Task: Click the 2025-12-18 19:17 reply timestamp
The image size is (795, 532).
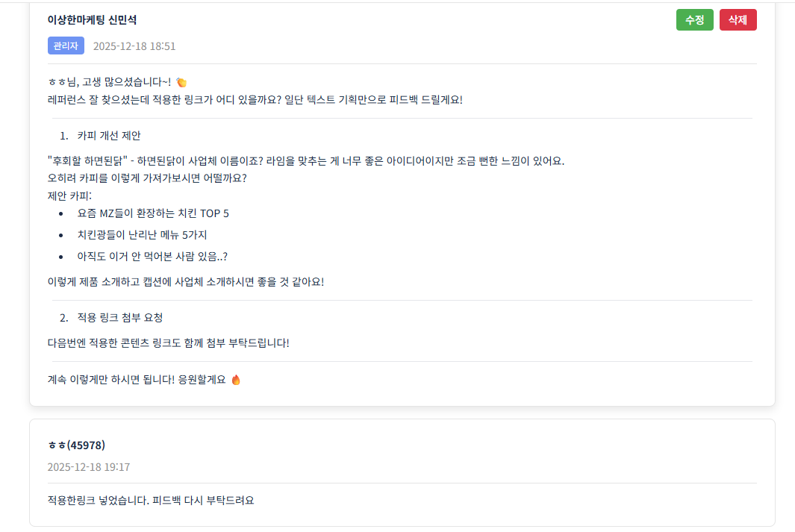Action: (x=89, y=467)
